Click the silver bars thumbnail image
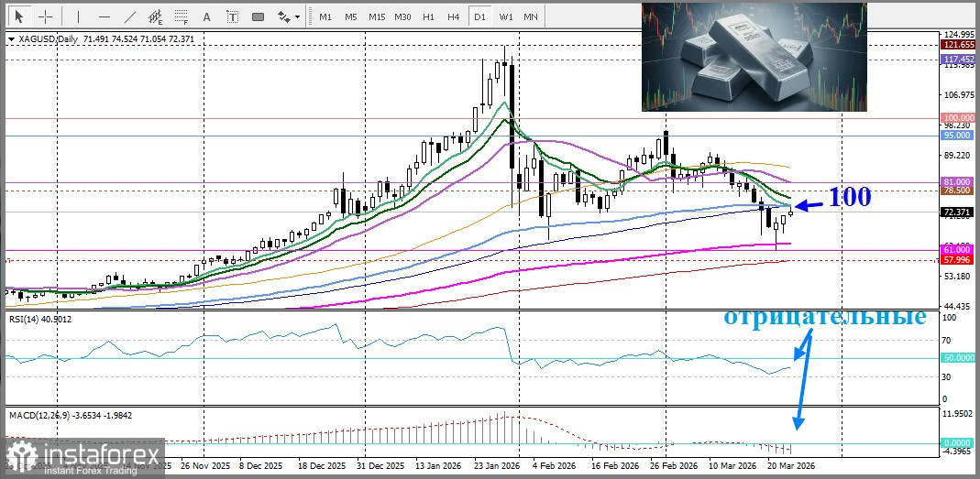 click(x=754, y=56)
